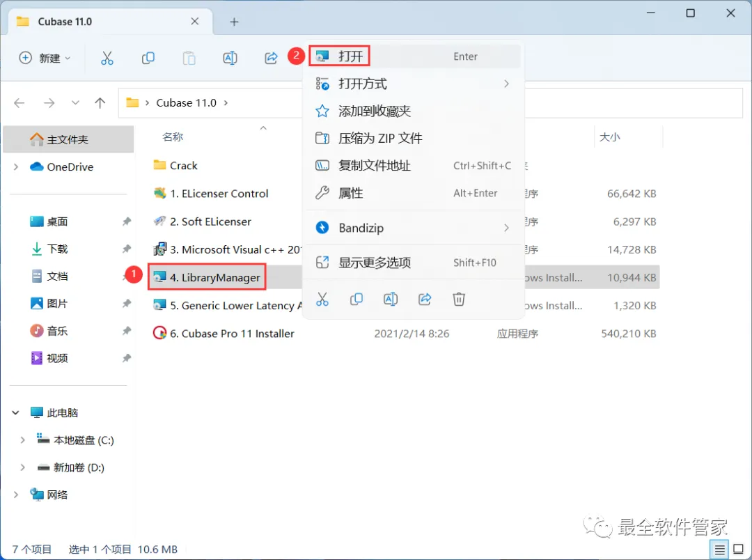This screenshot has width=752, height=560.
Task: Open 音乐 in quick access
Action: click(57, 331)
